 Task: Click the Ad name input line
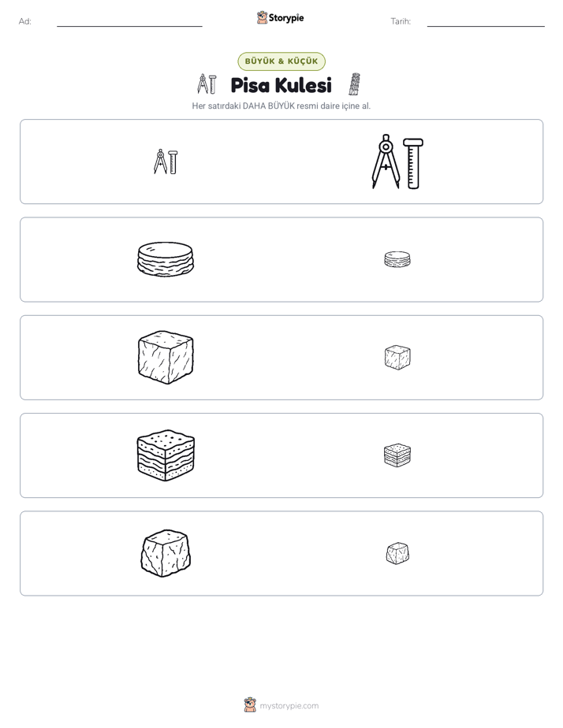[x=129, y=22]
